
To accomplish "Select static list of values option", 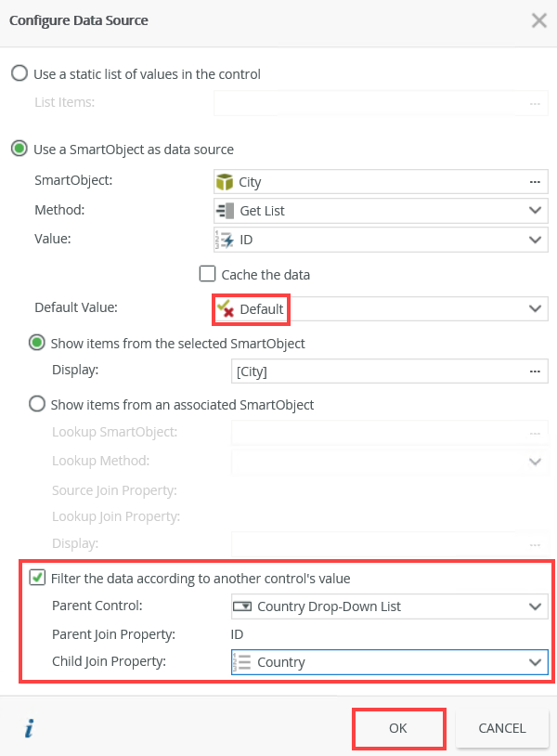I will pos(19,73).
